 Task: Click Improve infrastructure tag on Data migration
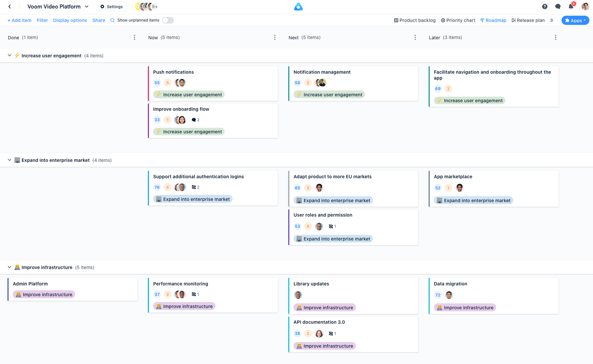(465, 307)
